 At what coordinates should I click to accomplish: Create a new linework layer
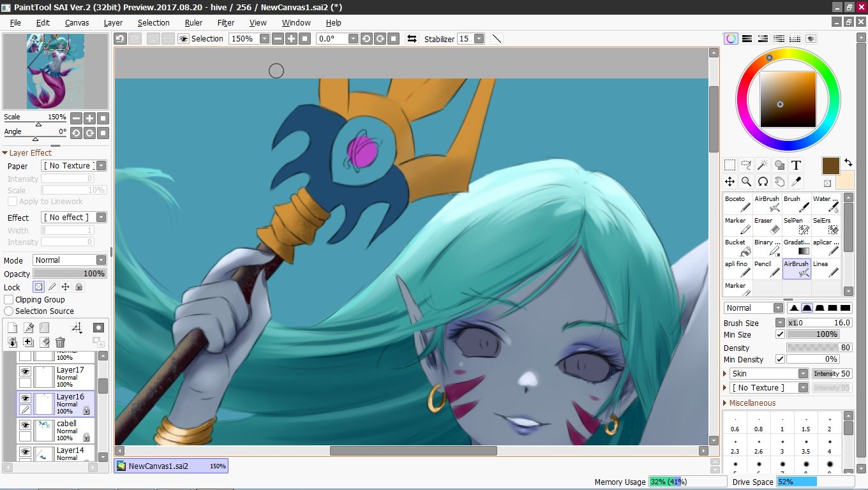[29, 327]
